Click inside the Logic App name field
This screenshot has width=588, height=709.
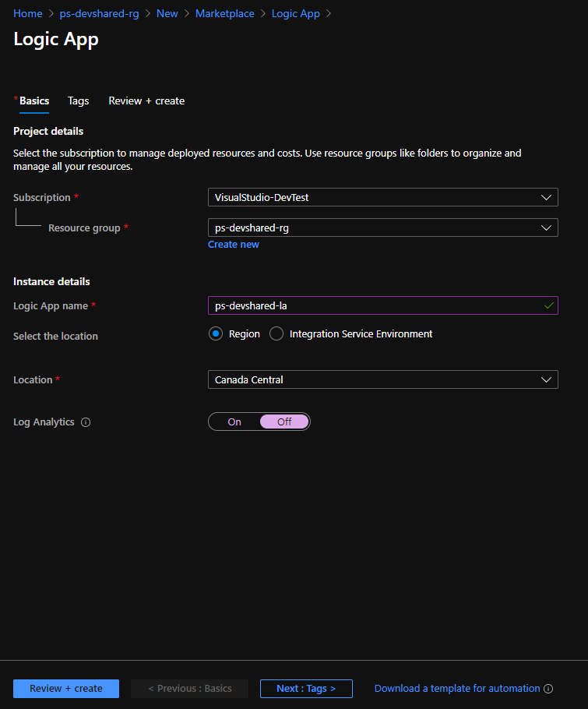(350, 305)
